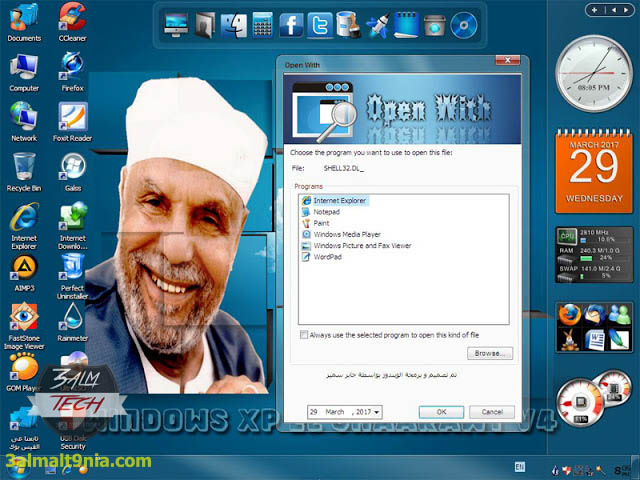Click the rocket icon in top dock
640x480 pixels.
coord(378,25)
